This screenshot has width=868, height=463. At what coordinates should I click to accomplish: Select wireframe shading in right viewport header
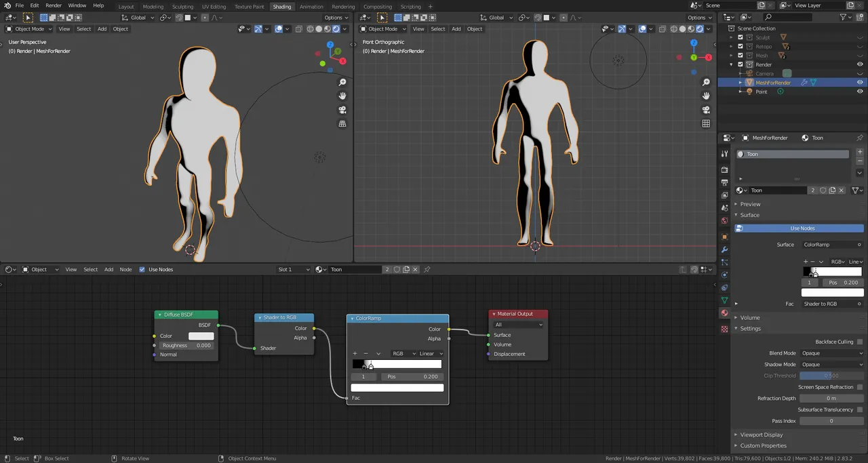pos(673,29)
